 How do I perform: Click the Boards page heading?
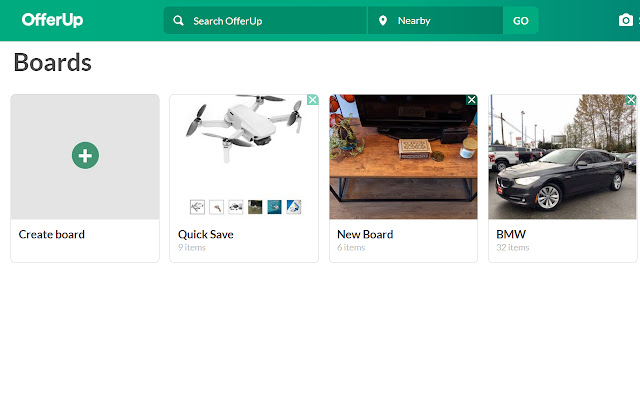click(x=53, y=62)
